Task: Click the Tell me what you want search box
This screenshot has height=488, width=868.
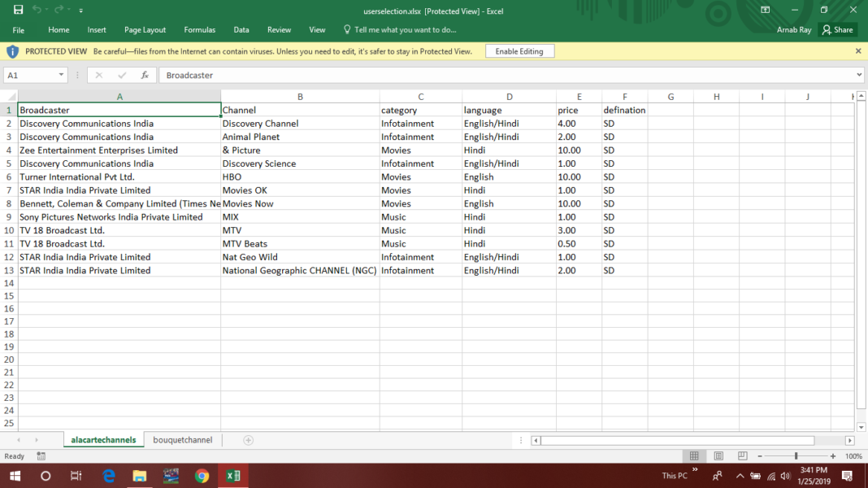Action: tap(405, 30)
